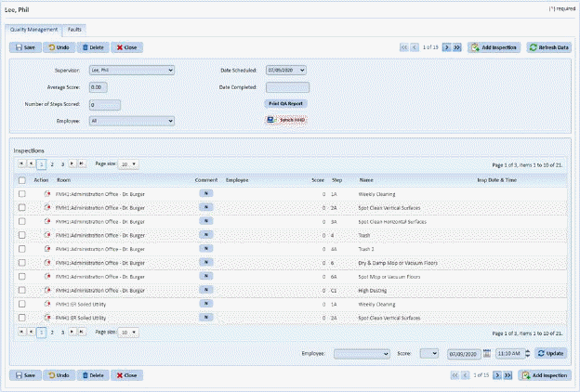Click the Update button
Viewport: 580px width, 392px height.
(x=549, y=354)
